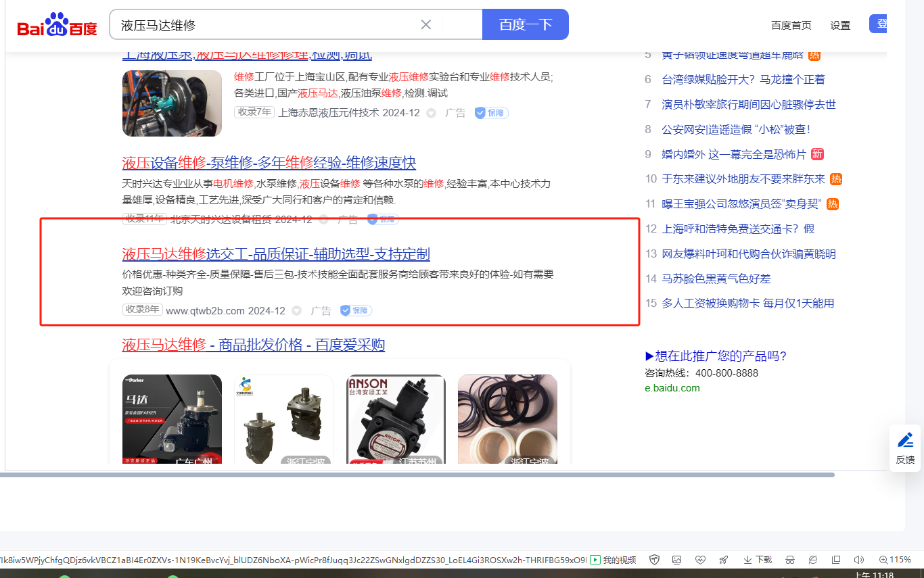924x578 pixels.
Task: Open the 反馈 feedback widget
Action: click(x=905, y=448)
